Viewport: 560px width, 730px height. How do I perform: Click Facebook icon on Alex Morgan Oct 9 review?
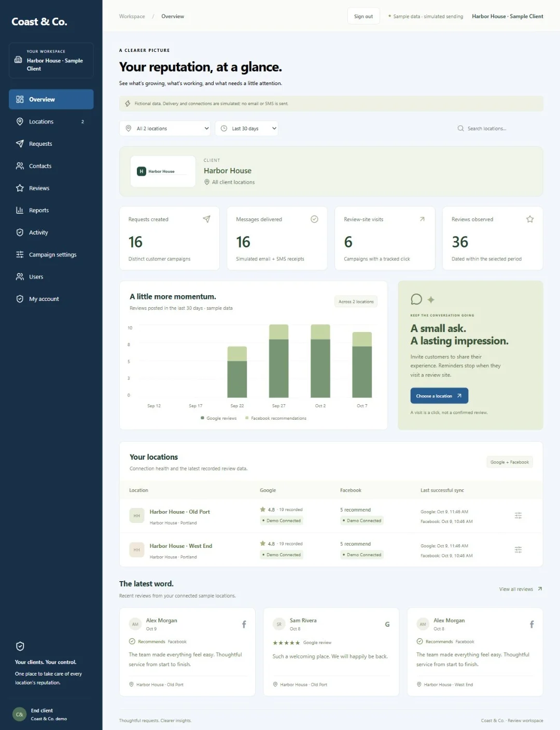coord(244,624)
